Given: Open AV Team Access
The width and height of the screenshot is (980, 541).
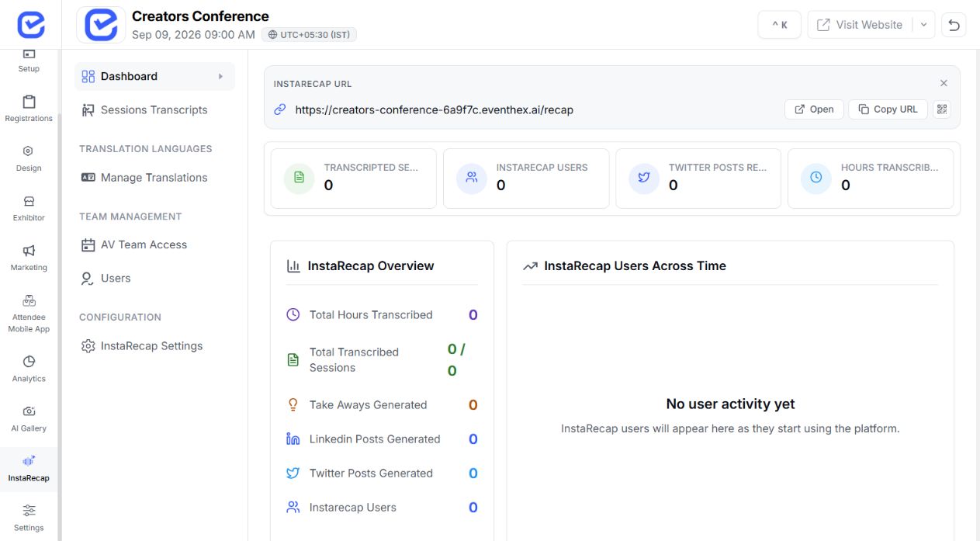Looking at the screenshot, I should (154, 244).
